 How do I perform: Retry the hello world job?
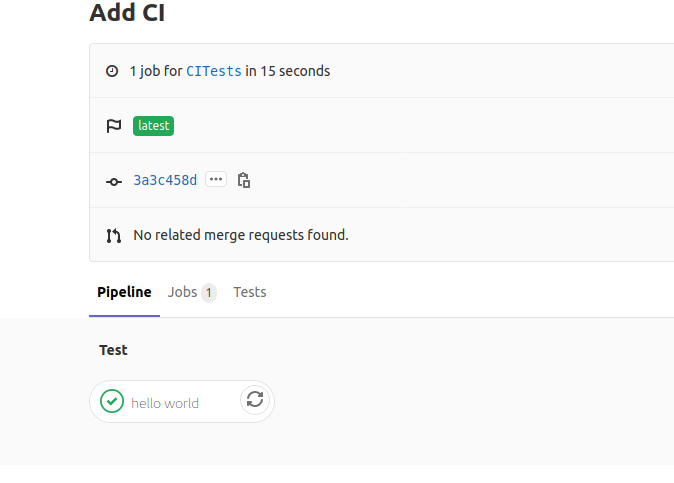pyautogui.click(x=255, y=400)
